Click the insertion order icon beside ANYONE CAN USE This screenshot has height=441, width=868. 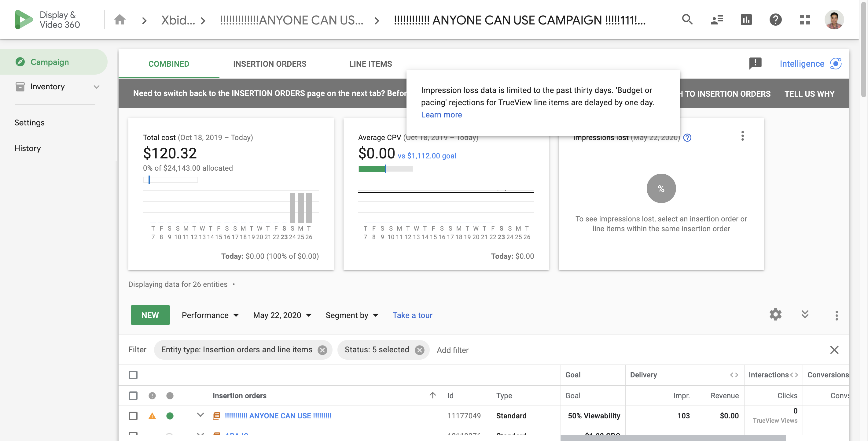pos(216,416)
